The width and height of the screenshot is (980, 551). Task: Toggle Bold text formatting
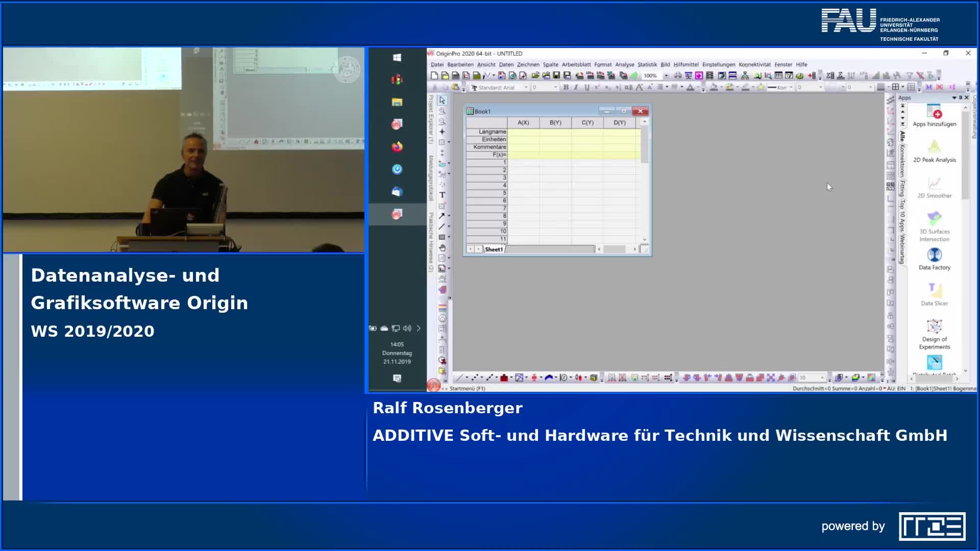[x=566, y=88]
